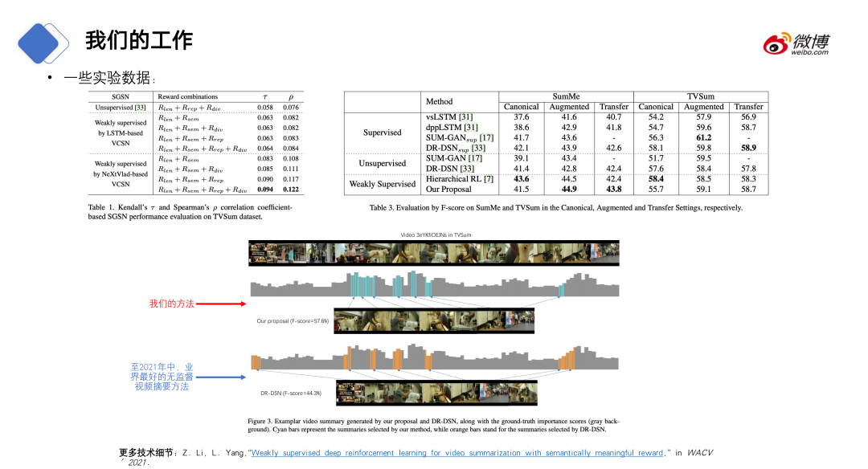
Task: Click the Table 1 caption text
Action: pos(190,212)
